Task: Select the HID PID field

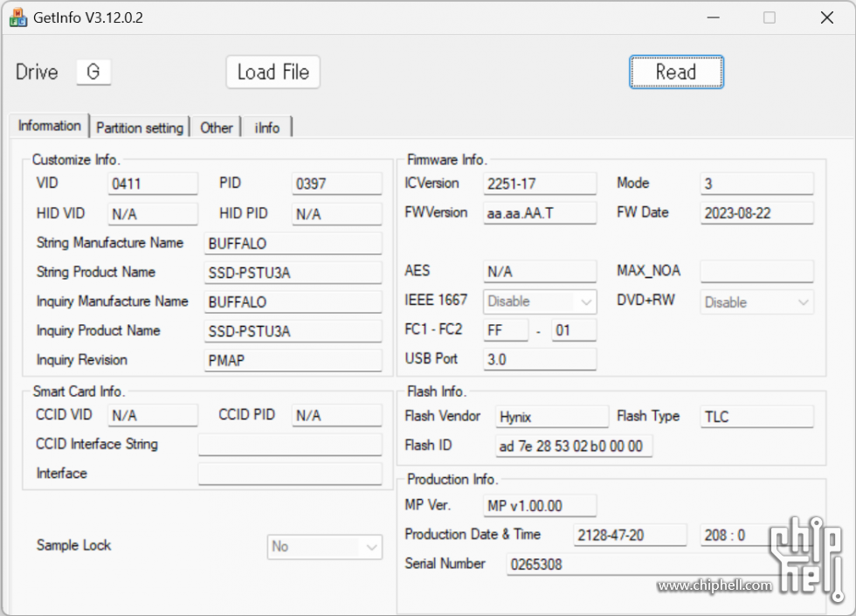Action: point(337,214)
